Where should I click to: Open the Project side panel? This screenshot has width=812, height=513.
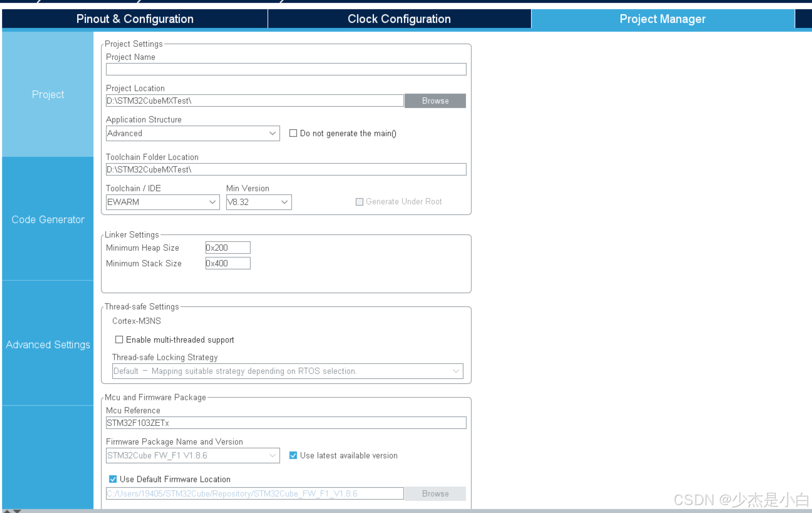click(x=48, y=95)
